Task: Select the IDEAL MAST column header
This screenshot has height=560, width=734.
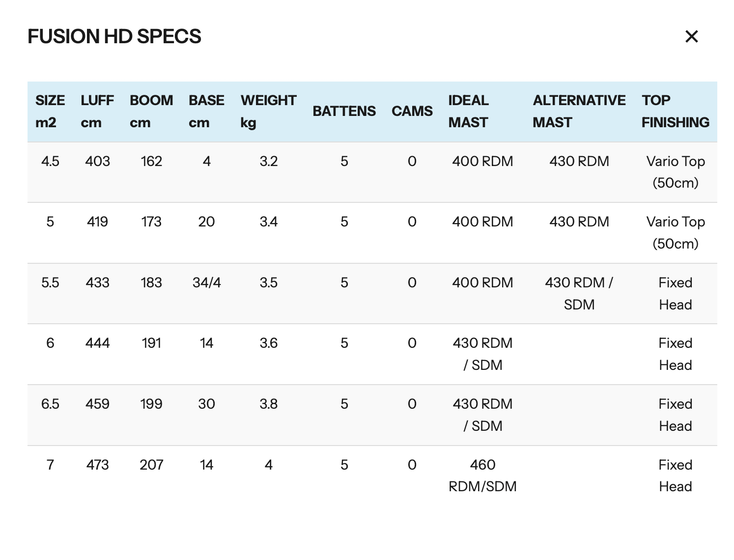Action: (x=468, y=112)
